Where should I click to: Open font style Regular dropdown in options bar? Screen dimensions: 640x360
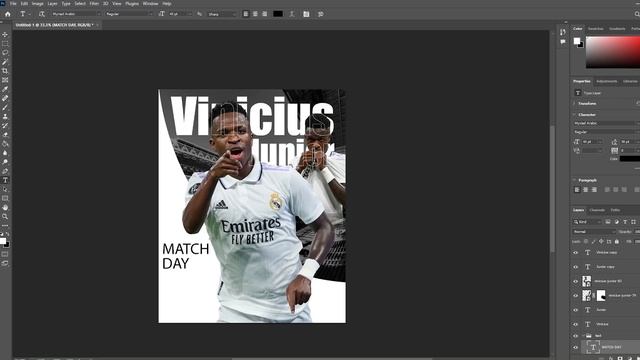[129, 14]
